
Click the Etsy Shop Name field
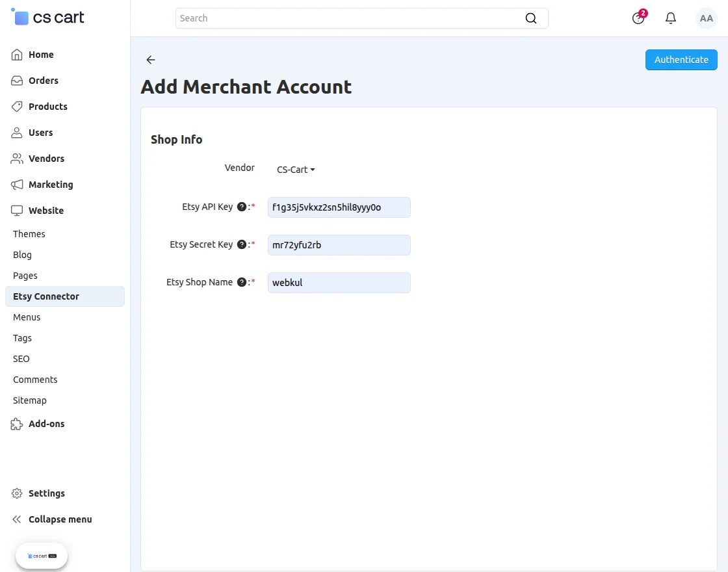point(339,282)
